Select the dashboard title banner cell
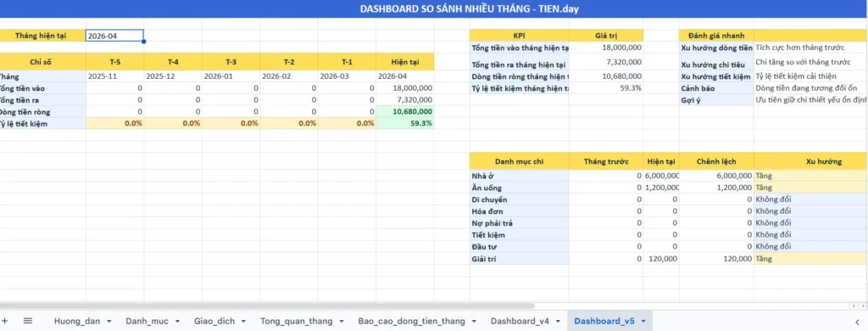This screenshot has height=331, width=868. point(434,8)
